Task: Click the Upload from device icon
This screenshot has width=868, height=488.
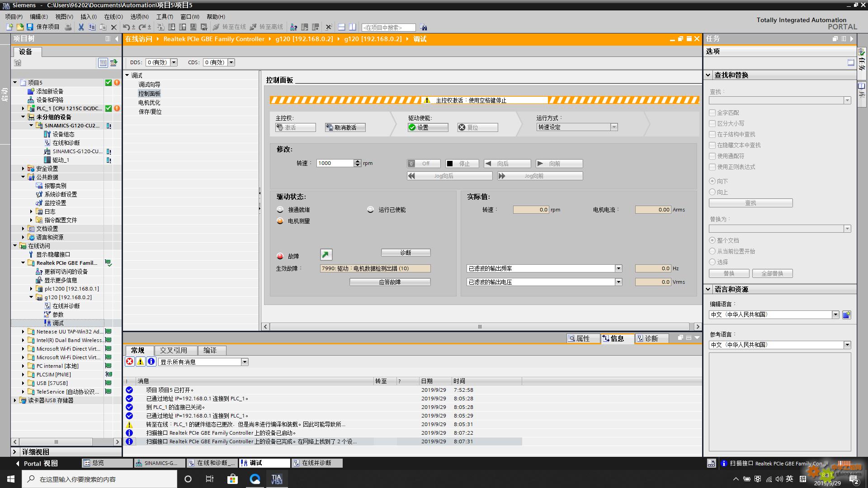Action: [x=183, y=27]
